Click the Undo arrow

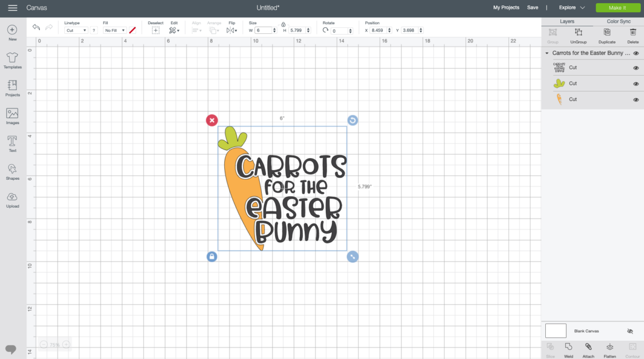(36, 27)
